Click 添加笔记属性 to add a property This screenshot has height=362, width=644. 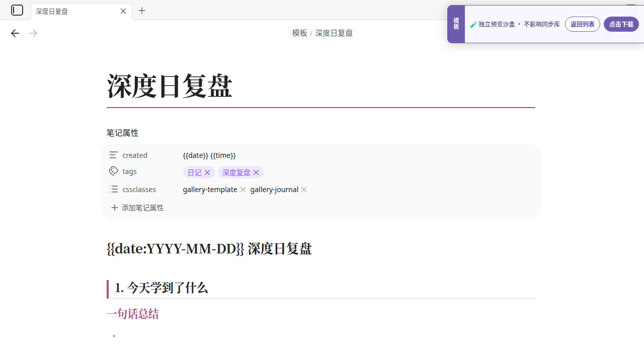[x=137, y=208]
